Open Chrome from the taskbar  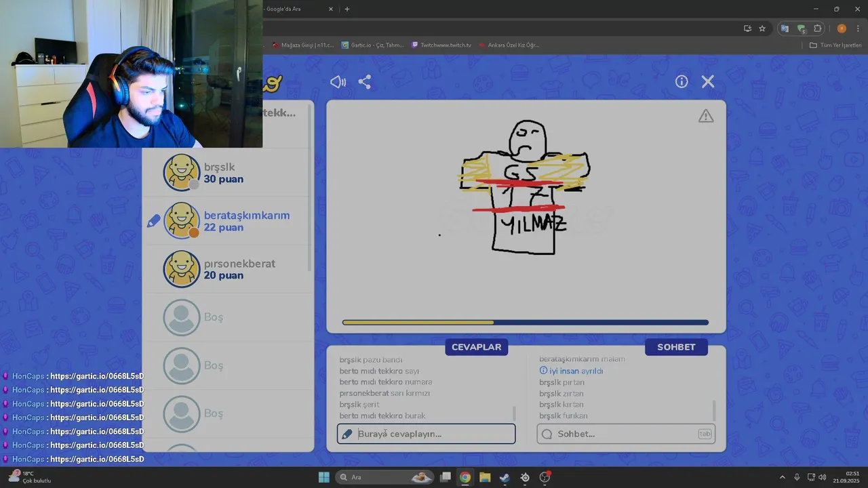[465, 477]
